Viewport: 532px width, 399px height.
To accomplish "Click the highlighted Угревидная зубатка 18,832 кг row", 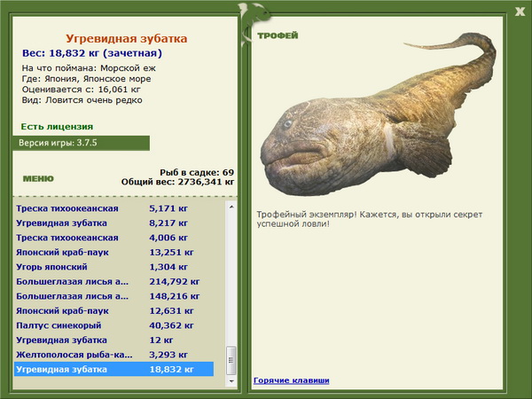I will tap(114, 369).
